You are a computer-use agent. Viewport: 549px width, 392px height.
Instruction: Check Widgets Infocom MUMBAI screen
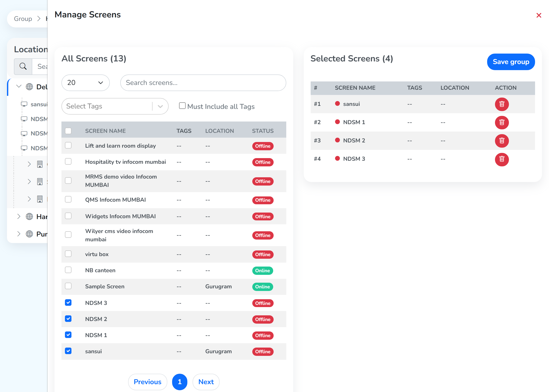coord(68,216)
